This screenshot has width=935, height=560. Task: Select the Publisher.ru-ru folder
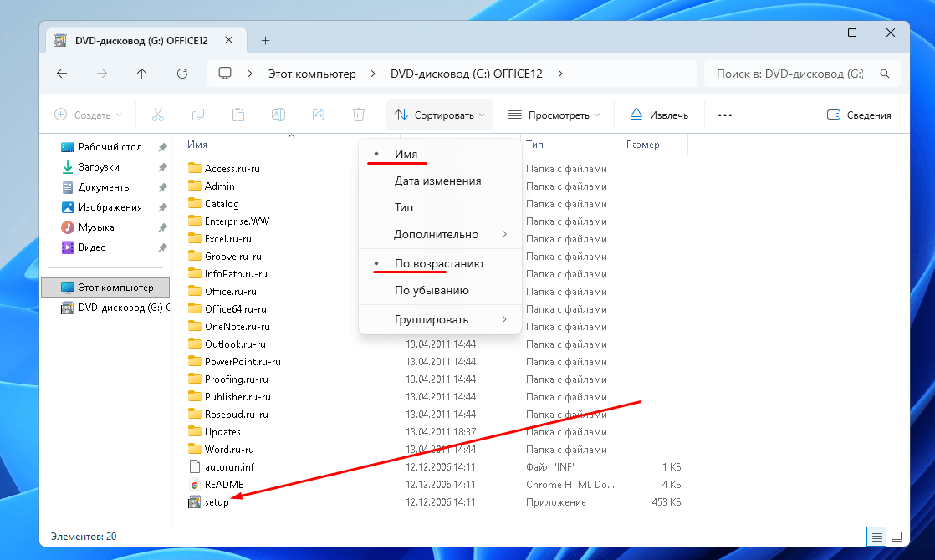click(x=238, y=397)
